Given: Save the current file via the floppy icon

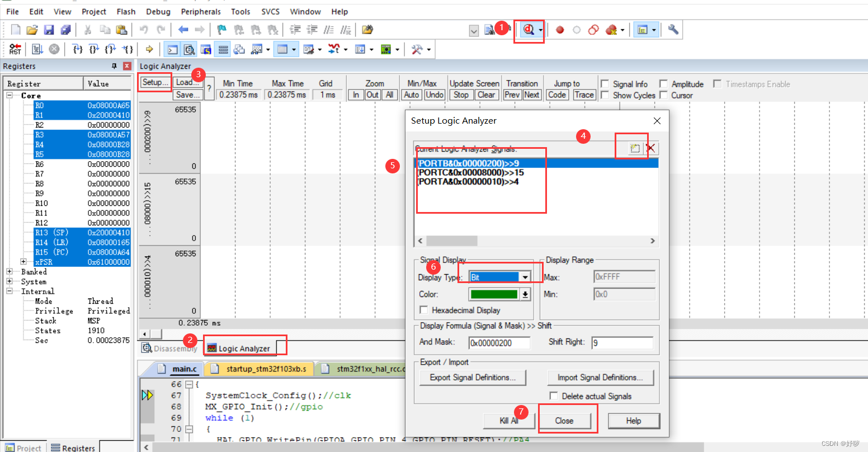Looking at the screenshot, I should 49,30.
